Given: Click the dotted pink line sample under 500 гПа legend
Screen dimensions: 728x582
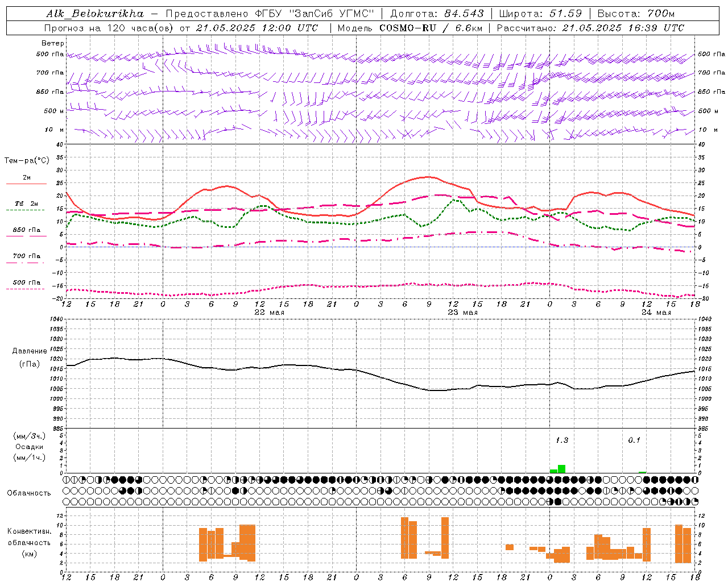Looking at the screenshot, I should (x=26, y=289).
